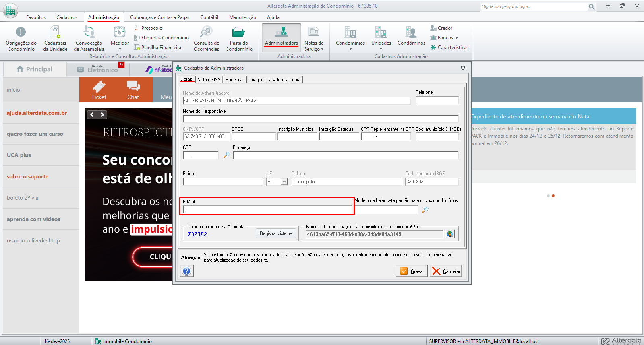Click the Cancelar button
Screen dimensions: 644x345
(446, 271)
